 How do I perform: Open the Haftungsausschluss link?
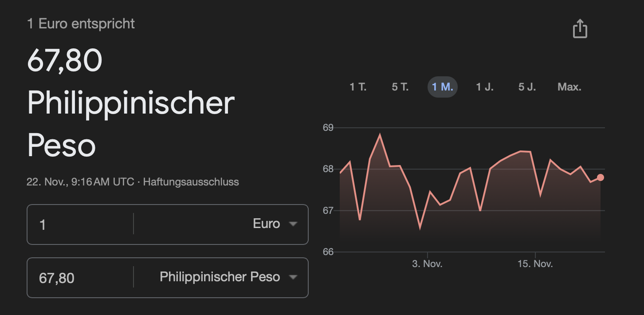(191, 181)
